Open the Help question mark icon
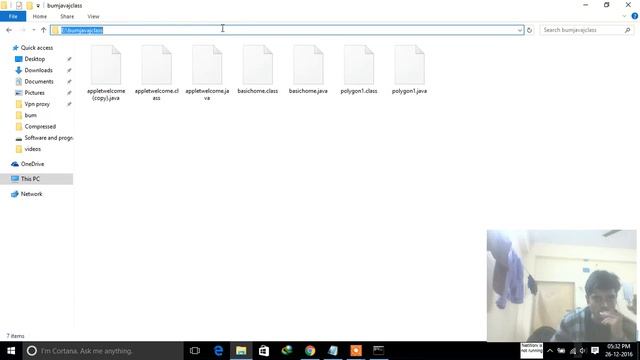The width and height of the screenshot is (640, 360). click(634, 16)
